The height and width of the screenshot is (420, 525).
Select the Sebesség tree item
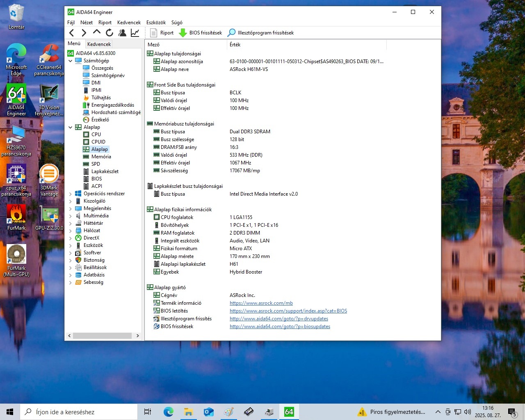click(x=94, y=282)
